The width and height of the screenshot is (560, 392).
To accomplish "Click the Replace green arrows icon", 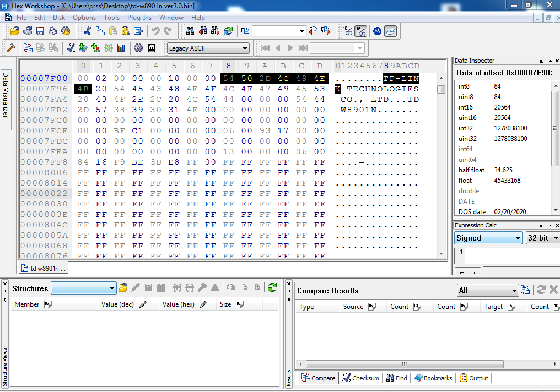I will [x=228, y=31].
